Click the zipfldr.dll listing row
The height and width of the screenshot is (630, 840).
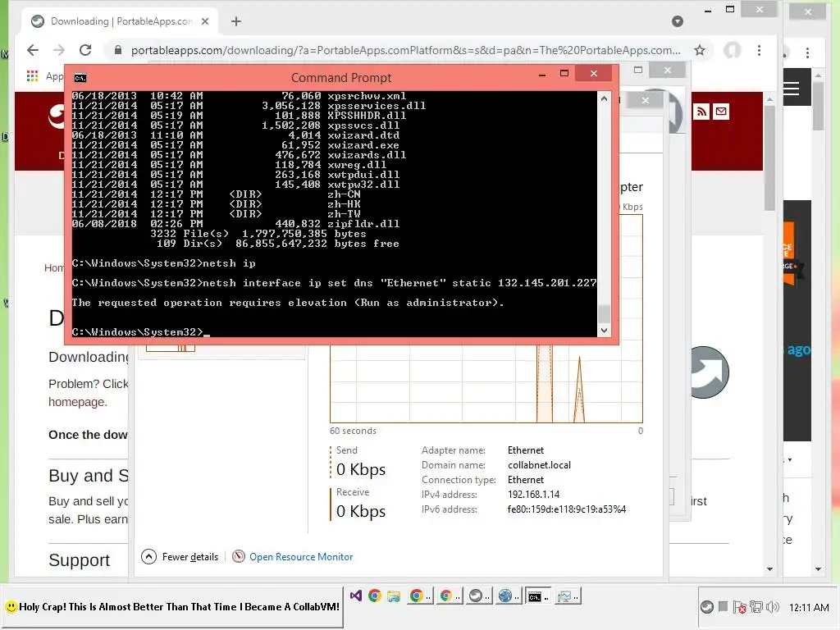pyautogui.click(x=235, y=224)
